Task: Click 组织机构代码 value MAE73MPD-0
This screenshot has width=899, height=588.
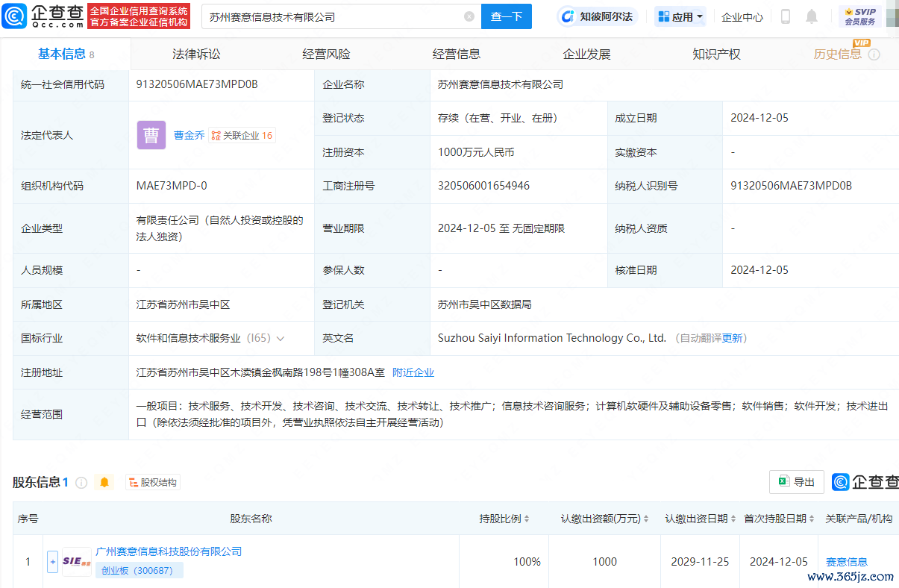Action: tap(172, 186)
